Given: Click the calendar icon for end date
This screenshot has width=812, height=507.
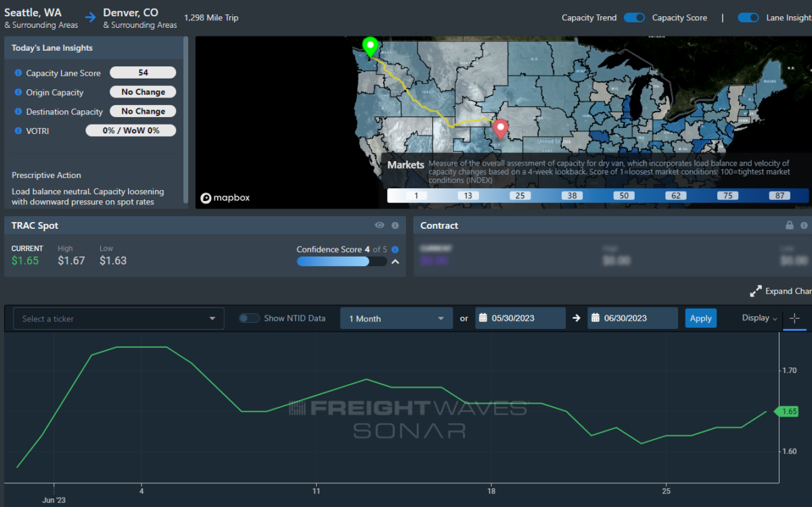Looking at the screenshot, I should point(595,318).
